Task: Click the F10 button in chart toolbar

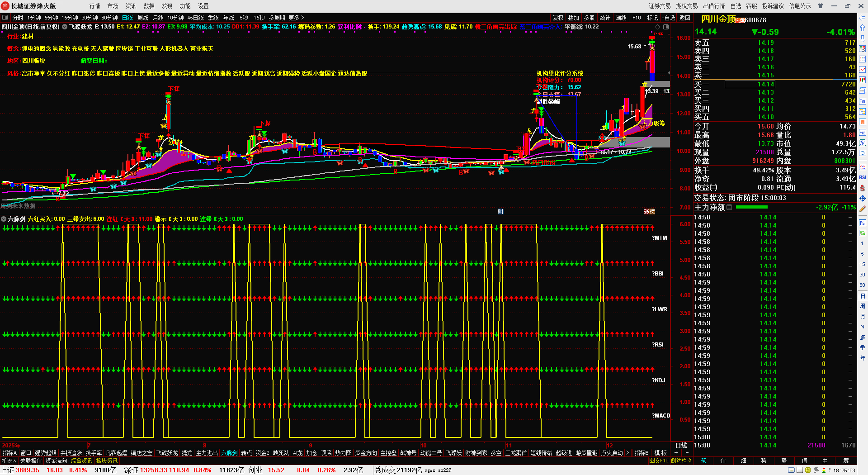Action: (637, 18)
